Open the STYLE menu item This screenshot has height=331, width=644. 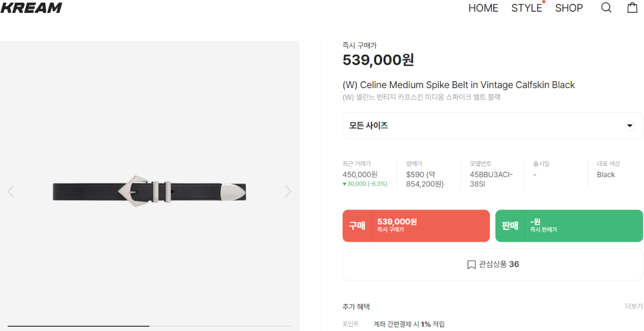[x=526, y=8]
